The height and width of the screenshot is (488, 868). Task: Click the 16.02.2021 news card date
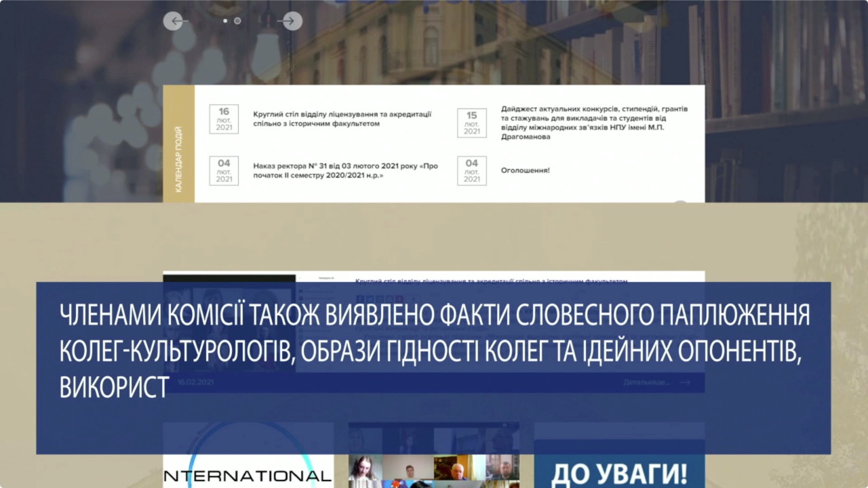[x=195, y=382]
